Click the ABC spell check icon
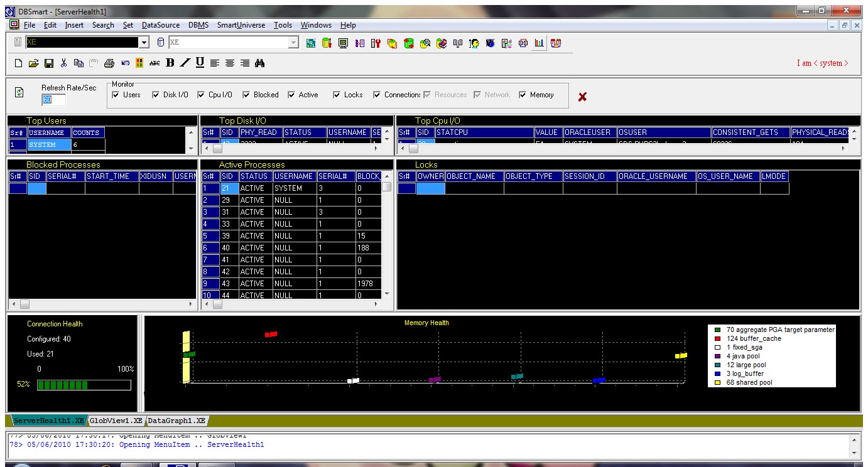Image resolution: width=868 pixels, height=467 pixels. [155, 63]
